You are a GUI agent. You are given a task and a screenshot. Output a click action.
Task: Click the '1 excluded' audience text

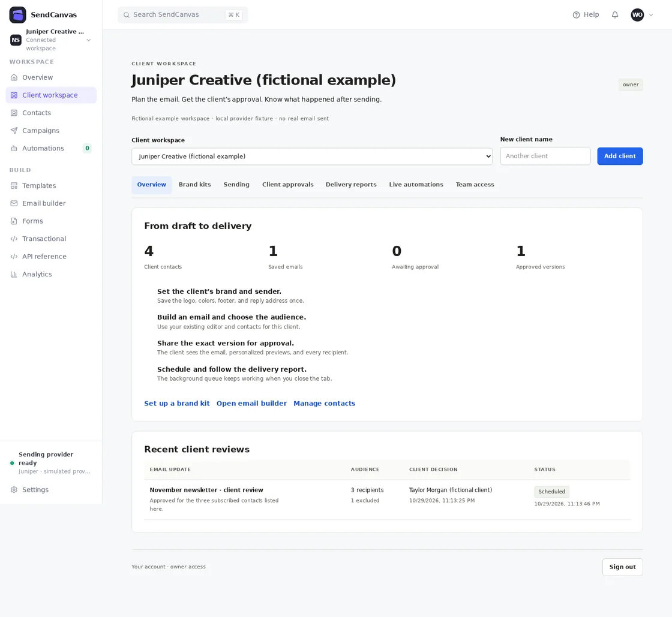pos(365,501)
